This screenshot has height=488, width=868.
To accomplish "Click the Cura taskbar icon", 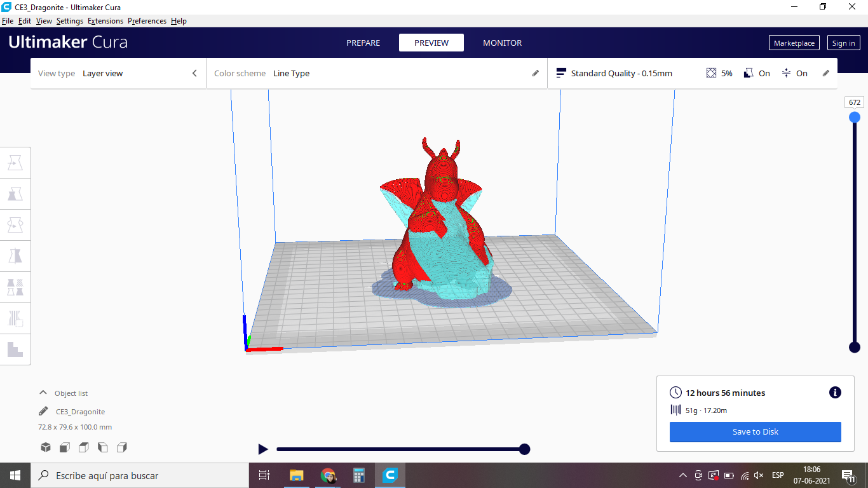I will (390, 475).
